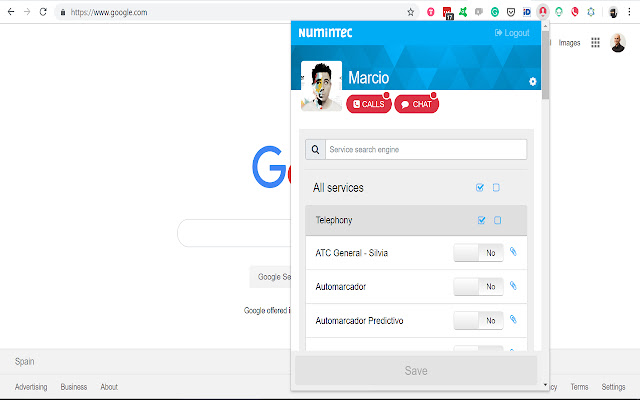Viewport: 640px width, 400px height.
Task: Open the Grammarly extension icon
Action: (x=495, y=12)
